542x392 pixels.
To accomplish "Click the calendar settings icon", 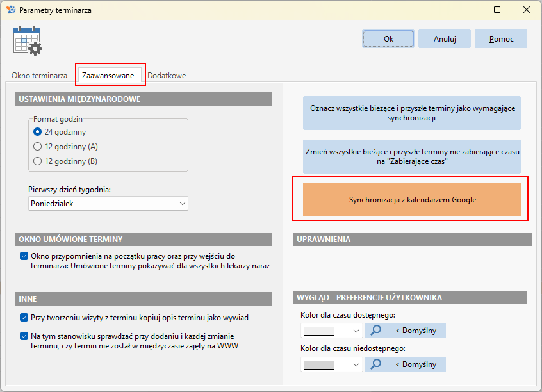I will pos(28,41).
